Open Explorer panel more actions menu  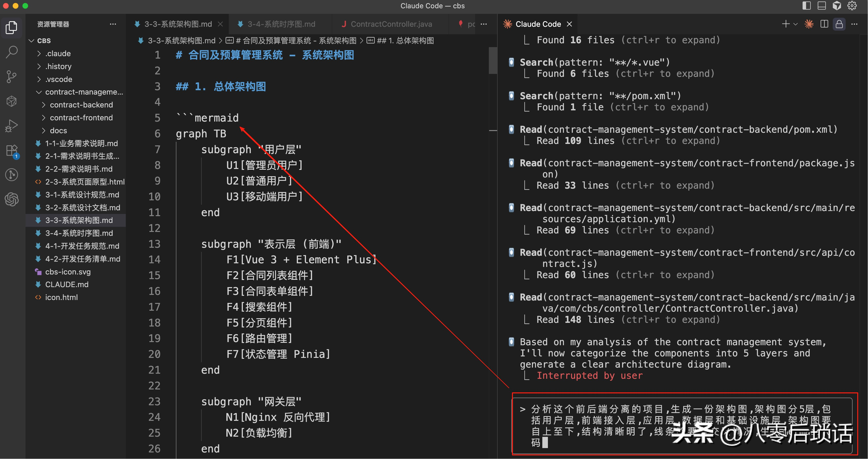pyautogui.click(x=113, y=24)
